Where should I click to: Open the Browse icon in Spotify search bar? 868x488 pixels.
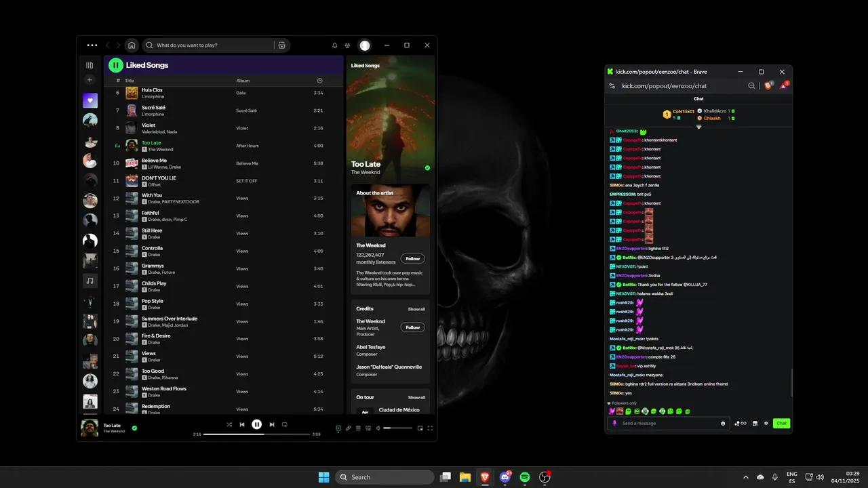coord(281,45)
